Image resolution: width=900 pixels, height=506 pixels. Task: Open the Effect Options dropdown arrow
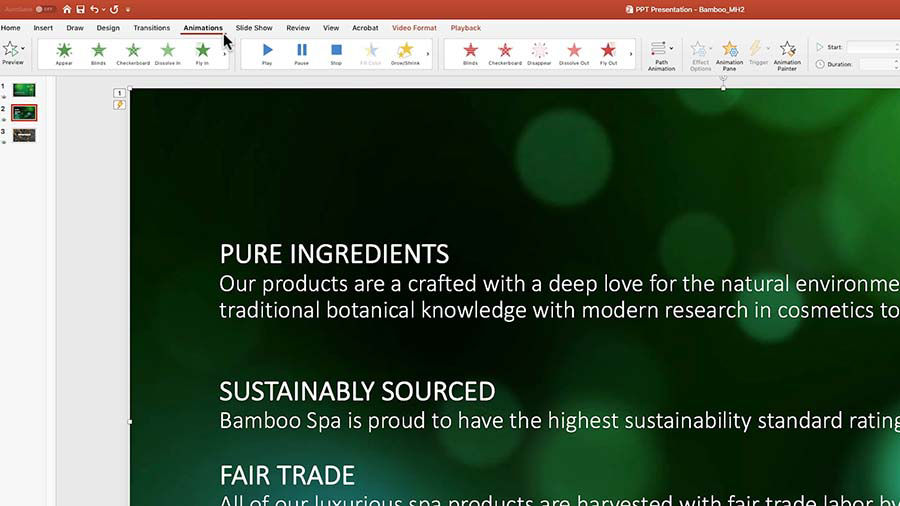click(x=710, y=49)
